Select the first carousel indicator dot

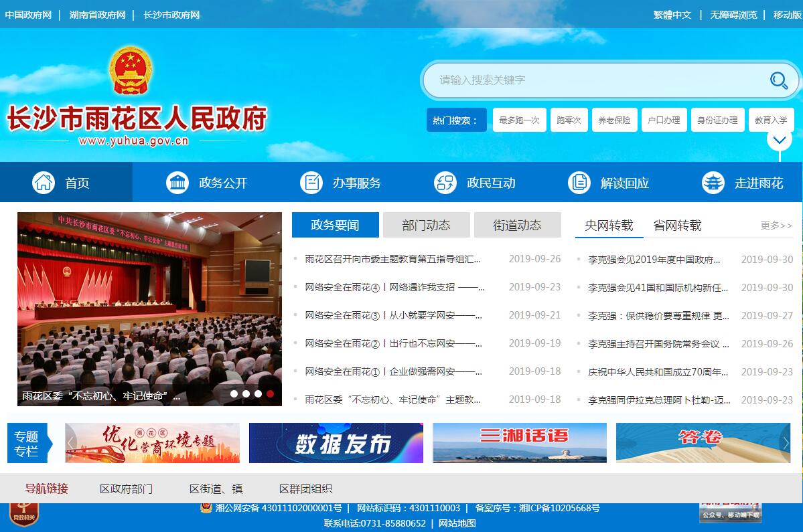(x=234, y=394)
